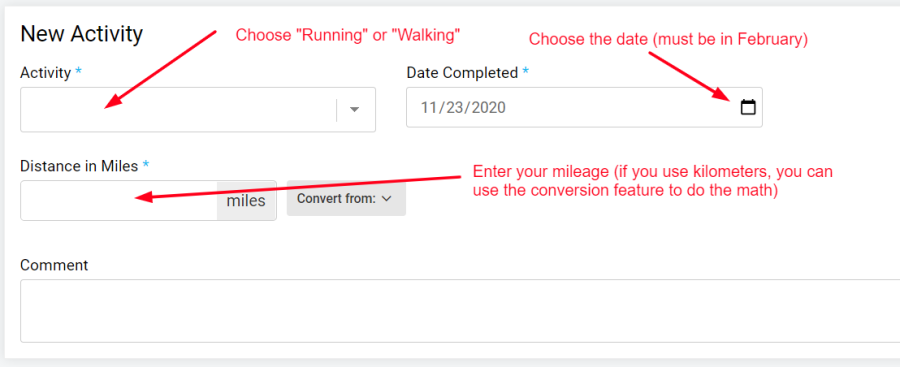Focus the Comment text area
The height and width of the screenshot is (367, 900).
point(460,311)
